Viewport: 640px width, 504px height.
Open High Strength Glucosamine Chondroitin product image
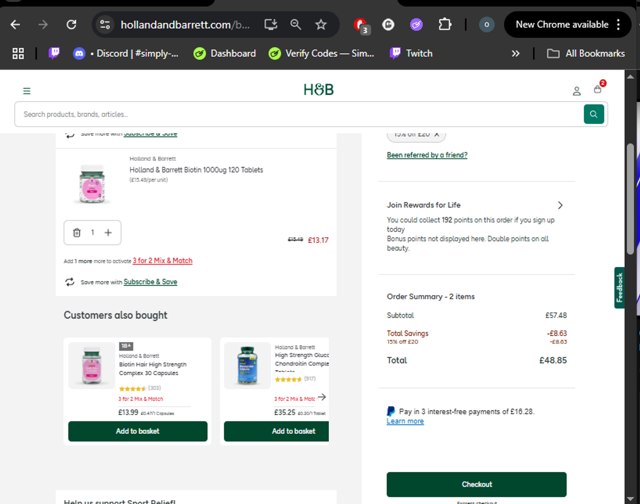(247, 366)
